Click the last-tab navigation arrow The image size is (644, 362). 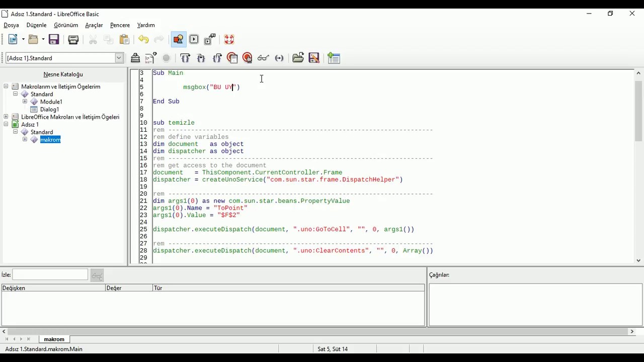[x=29, y=339]
